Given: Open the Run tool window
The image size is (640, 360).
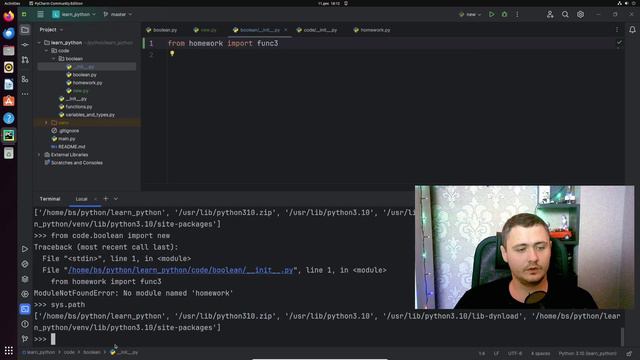Looking at the screenshot, I should [x=25, y=249].
